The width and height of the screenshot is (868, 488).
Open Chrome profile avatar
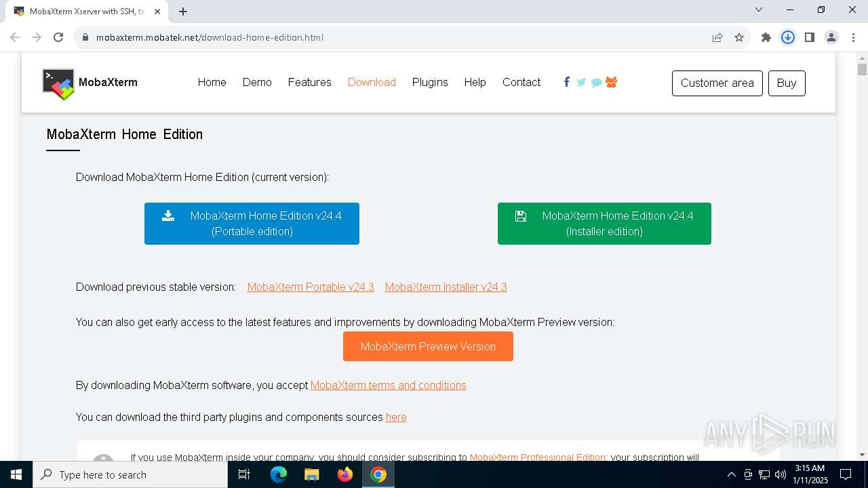(831, 37)
